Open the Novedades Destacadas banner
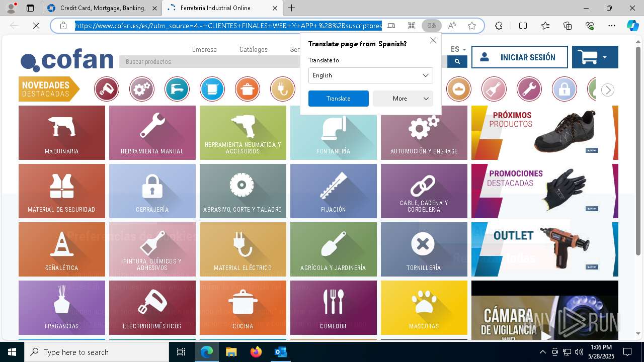 pyautogui.click(x=49, y=89)
